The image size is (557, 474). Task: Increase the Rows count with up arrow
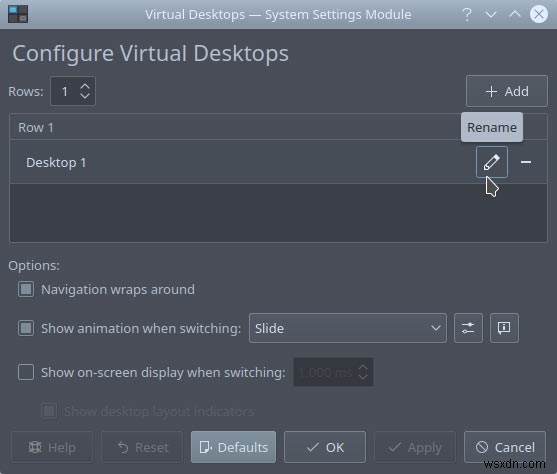point(85,86)
